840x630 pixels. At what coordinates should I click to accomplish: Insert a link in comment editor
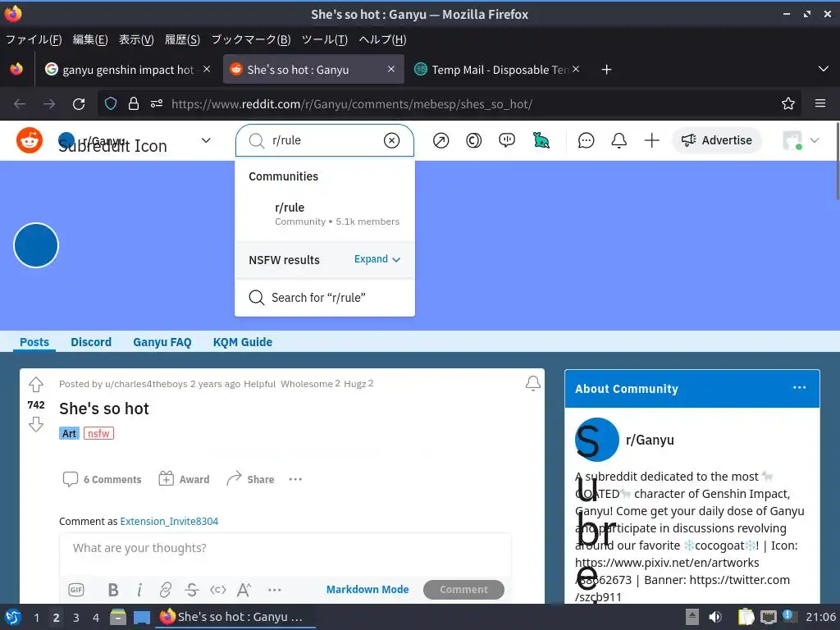point(166,590)
